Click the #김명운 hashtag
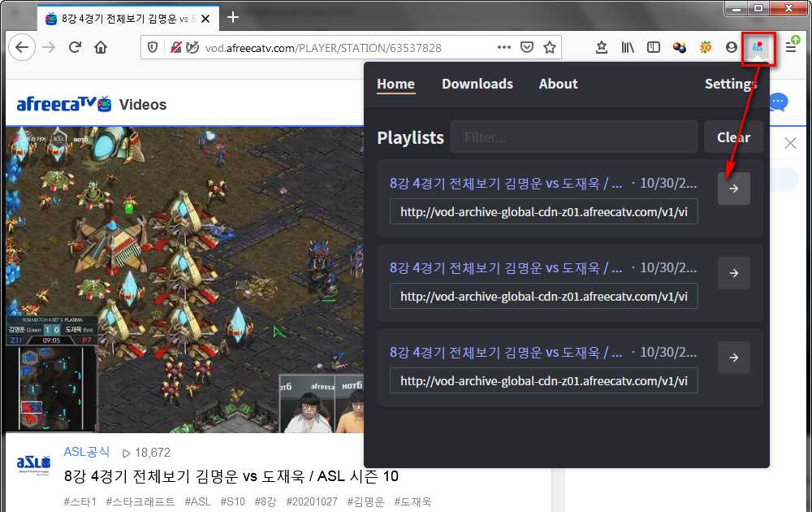The image size is (812, 512). click(365, 501)
